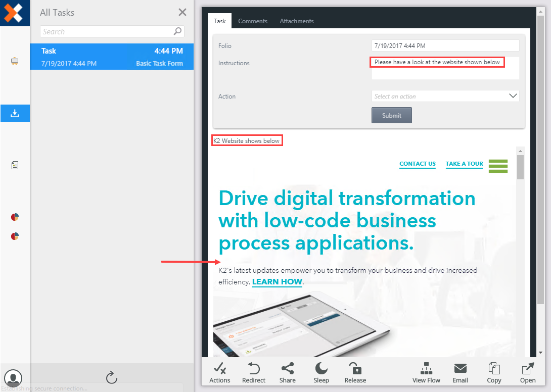Open View Flow to see the process diagram

pos(426,372)
